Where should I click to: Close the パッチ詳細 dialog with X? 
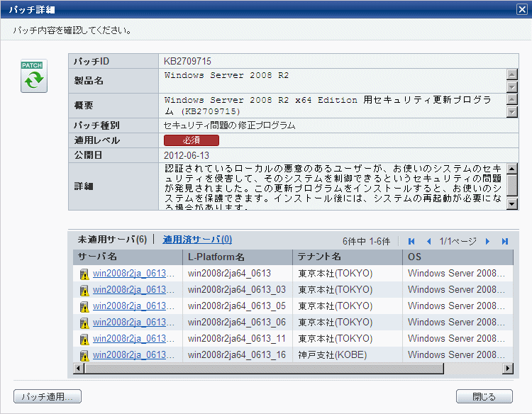coord(521,9)
